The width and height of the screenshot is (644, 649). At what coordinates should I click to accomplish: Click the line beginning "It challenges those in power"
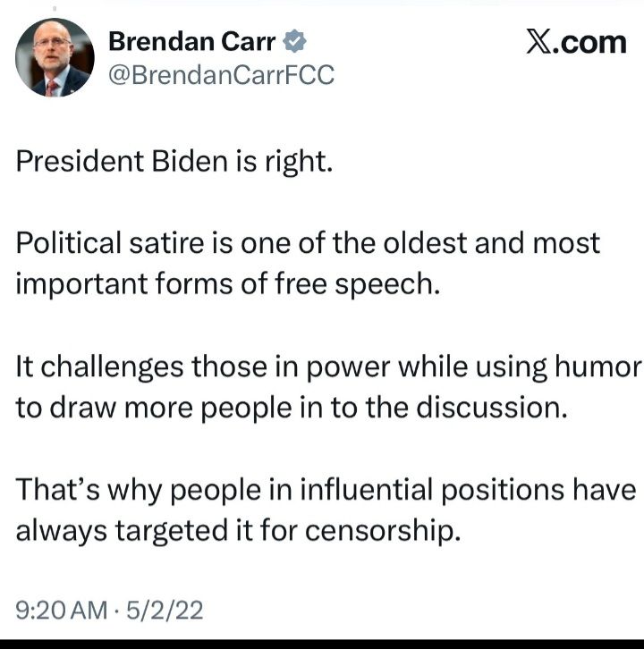click(328, 367)
